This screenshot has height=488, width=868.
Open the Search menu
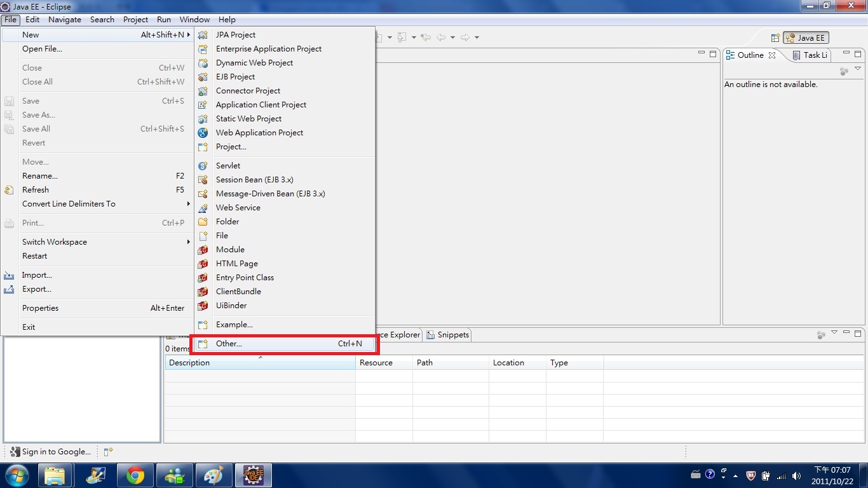pyautogui.click(x=102, y=20)
